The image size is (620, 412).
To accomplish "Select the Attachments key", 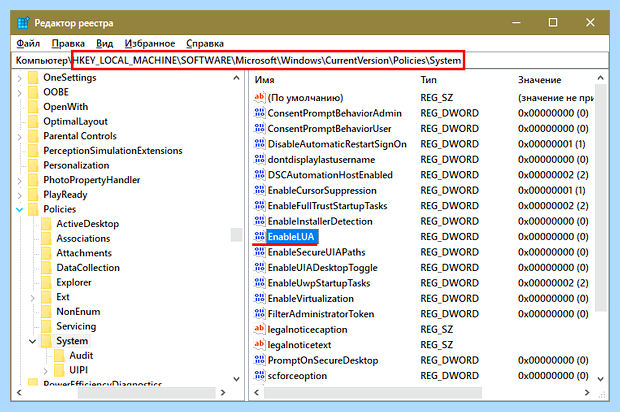I will (x=84, y=253).
